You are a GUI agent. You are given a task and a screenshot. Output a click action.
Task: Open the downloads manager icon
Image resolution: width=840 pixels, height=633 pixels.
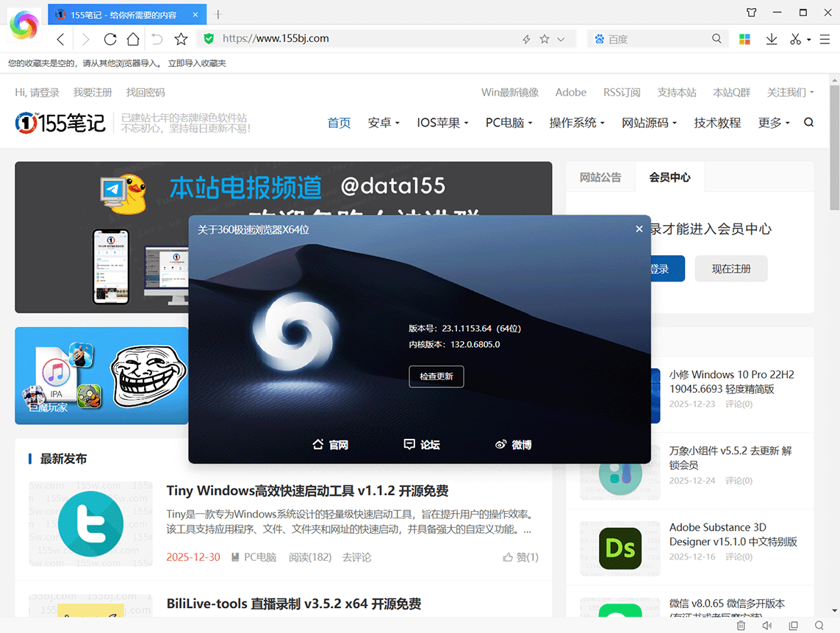pos(771,39)
